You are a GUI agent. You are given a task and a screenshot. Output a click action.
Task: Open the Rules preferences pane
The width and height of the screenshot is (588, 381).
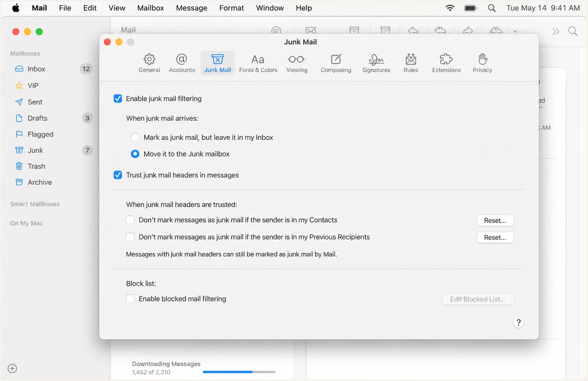pyautogui.click(x=411, y=63)
